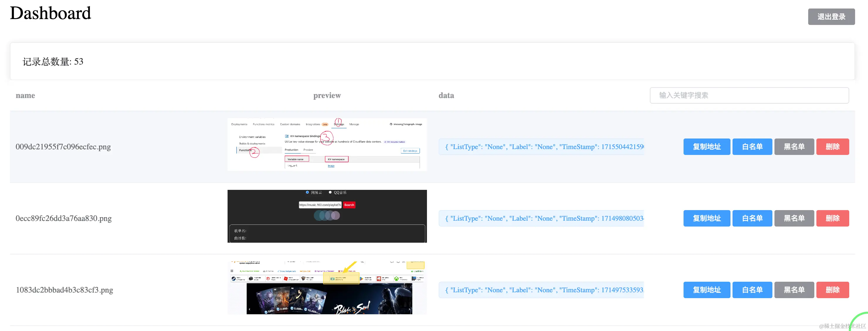Focus the 输入关键字搜索 search field
Screen dimensions: 868x331
coord(749,95)
